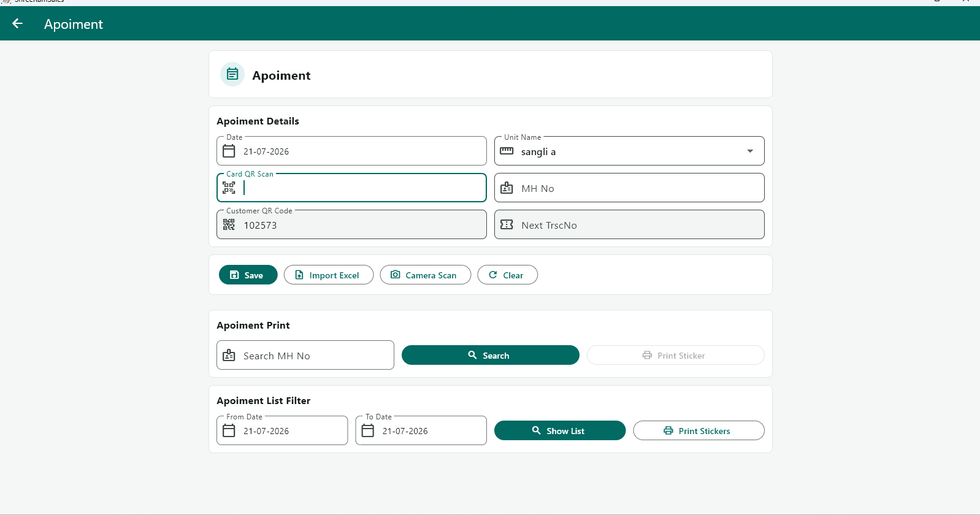This screenshot has width=980, height=515.
Task: Click the Apoiment List Filter heading
Action: (263, 400)
